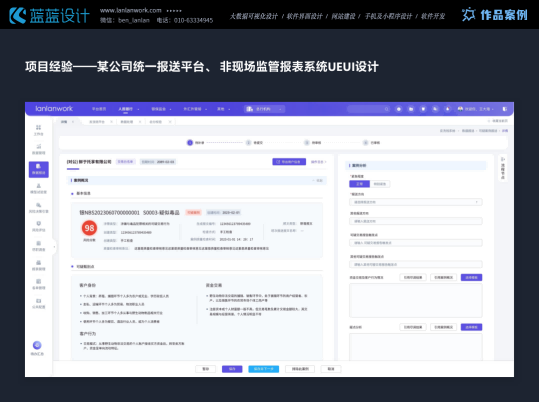Open the workbench grid icon in the left sidebar
Screen dimensions: 539x402
click(38, 130)
